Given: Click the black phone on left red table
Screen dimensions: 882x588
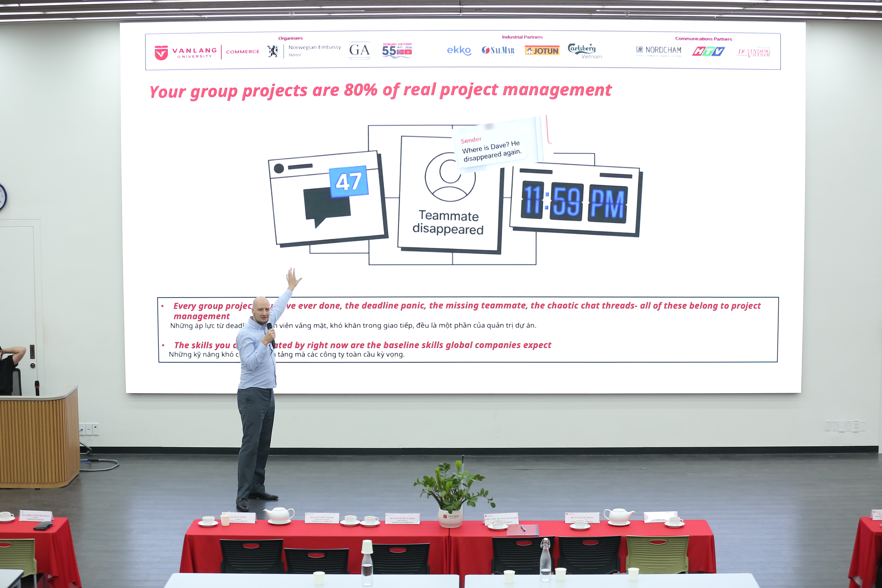Looking at the screenshot, I should coord(43,526).
